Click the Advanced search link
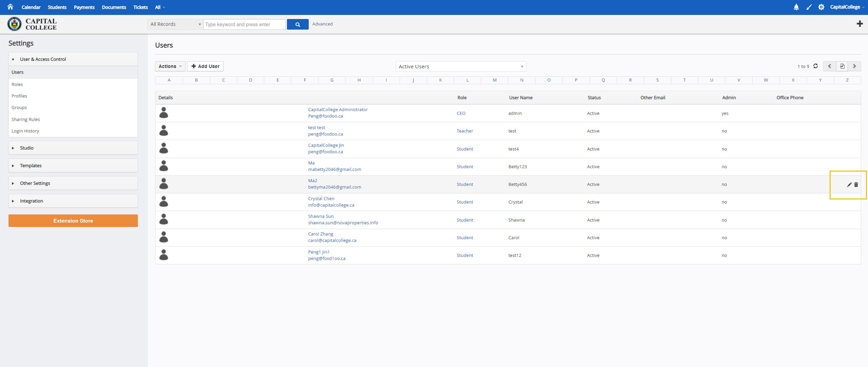This screenshot has height=367, width=868. pos(322,24)
